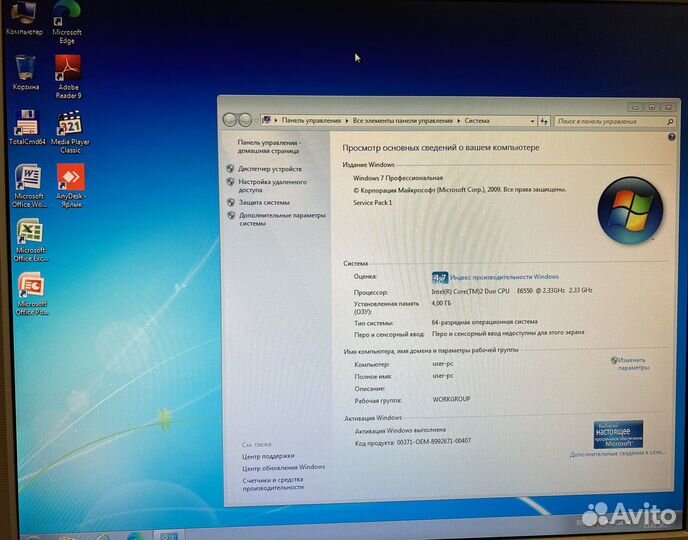Click the shield icon beside Защита системы
Image resolution: width=688 pixels, height=540 pixels.
pyautogui.click(x=231, y=202)
